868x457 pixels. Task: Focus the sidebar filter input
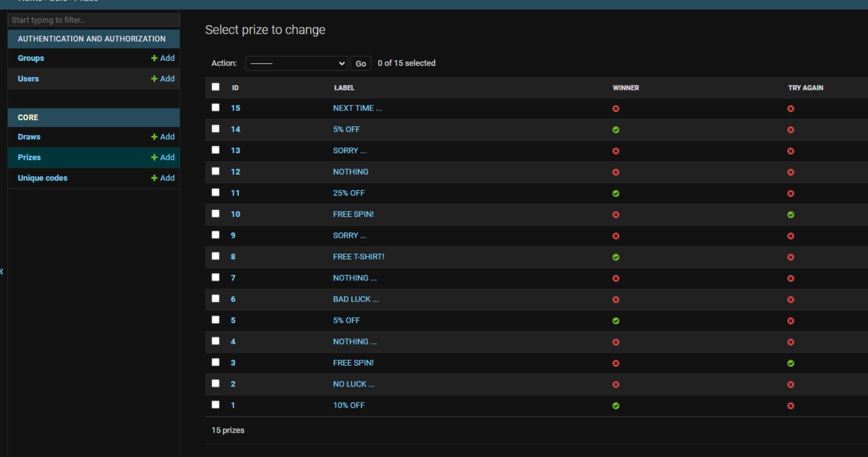click(x=94, y=20)
